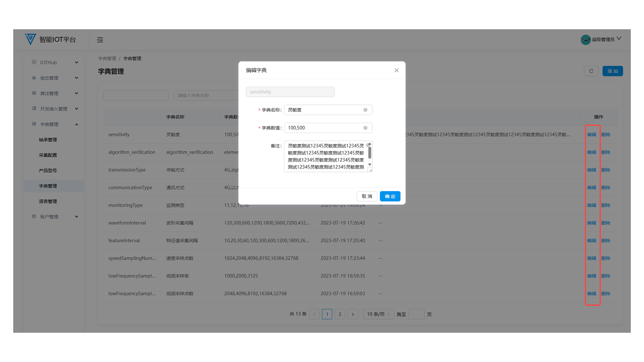The height and width of the screenshot is (362, 644).
Task: Clear the 字典名称 field with its clear icon
Action: [365, 110]
